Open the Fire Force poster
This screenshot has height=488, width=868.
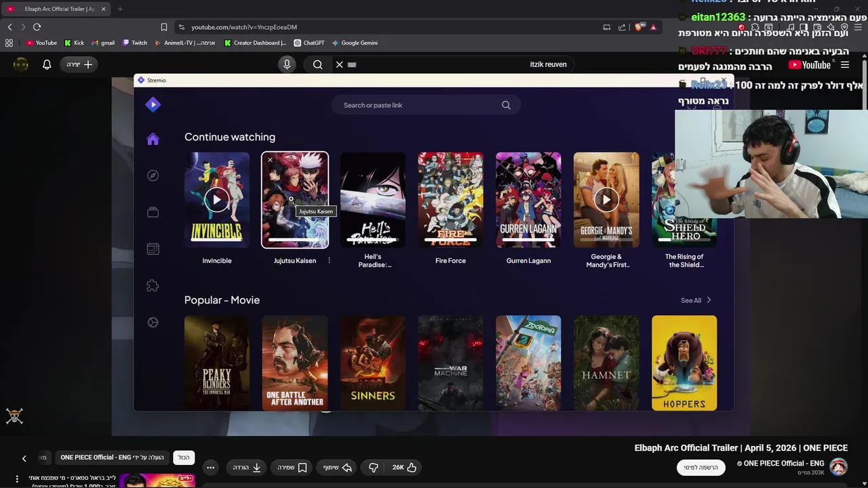coord(450,199)
